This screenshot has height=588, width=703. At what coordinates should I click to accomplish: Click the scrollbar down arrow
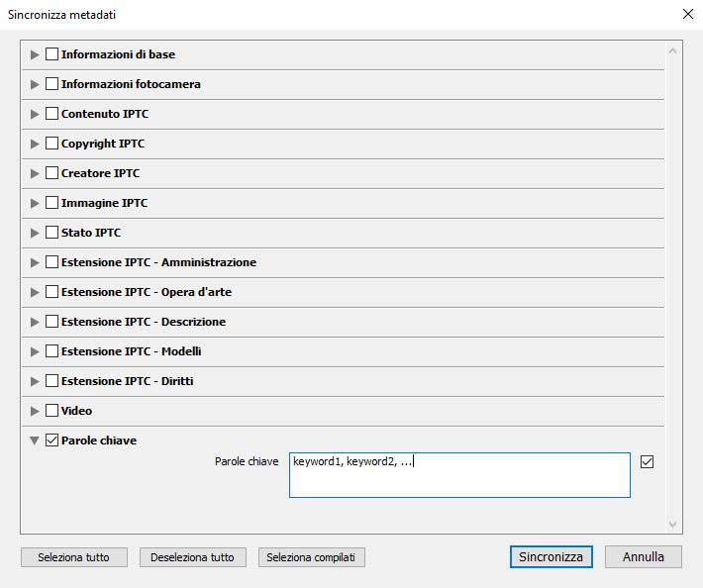pos(673,524)
